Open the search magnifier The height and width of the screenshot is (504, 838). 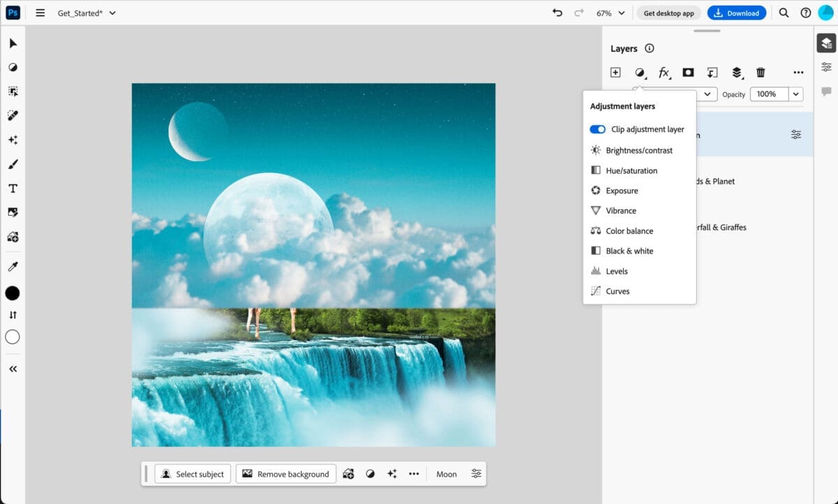(784, 13)
